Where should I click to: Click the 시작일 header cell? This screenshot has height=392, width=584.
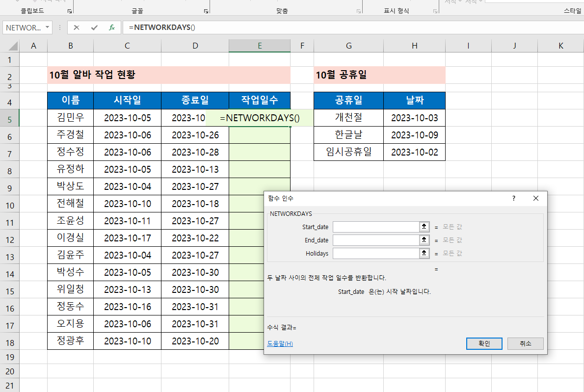click(x=127, y=100)
